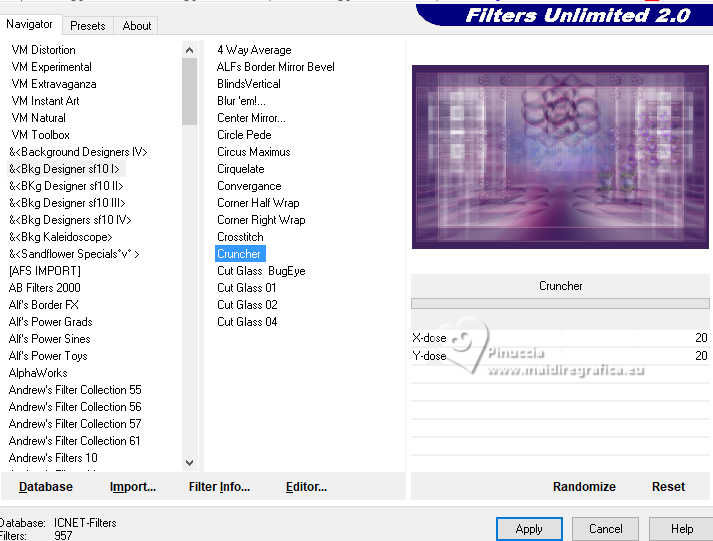The height and width of the screenshot is (541, 713).
Task: Choose the Center Mirror... filter
Action: pyautogui.click(x=251, y=118)
